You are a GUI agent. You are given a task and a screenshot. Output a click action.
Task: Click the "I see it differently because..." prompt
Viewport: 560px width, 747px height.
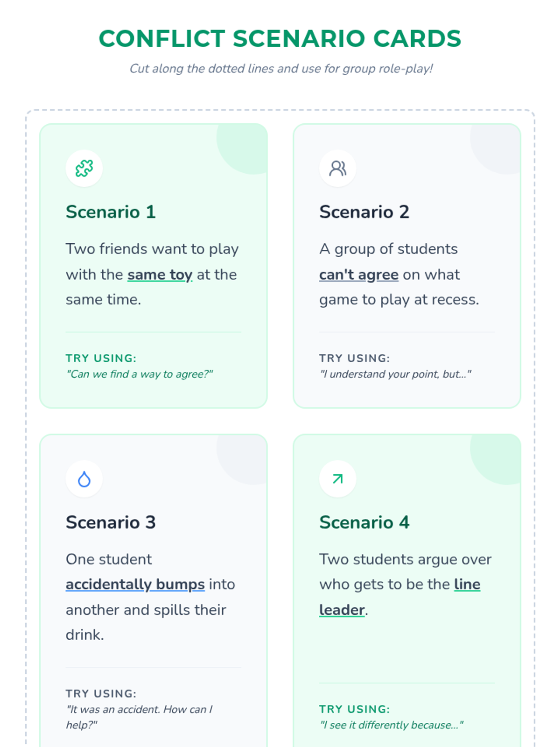(392, 725)
